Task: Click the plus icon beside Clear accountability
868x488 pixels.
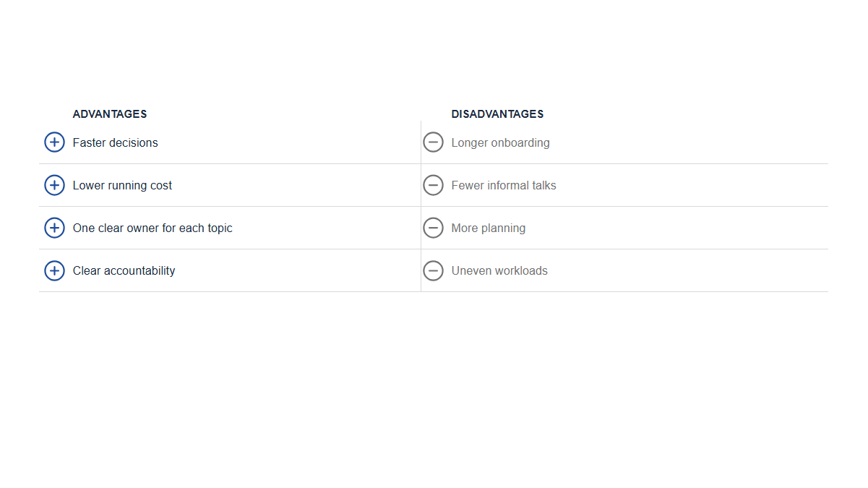Action: pyautogui.click(x=54, y=270)
